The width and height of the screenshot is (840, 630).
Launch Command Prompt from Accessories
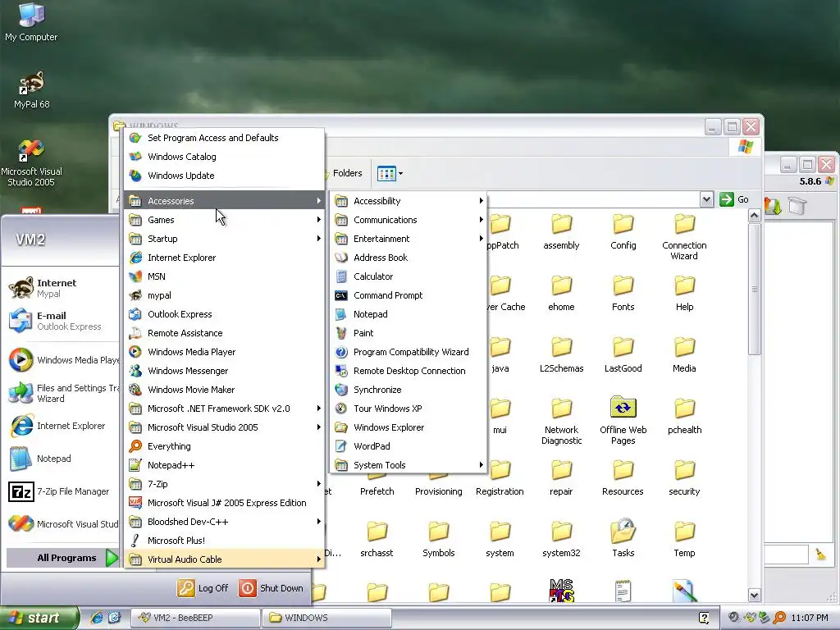tap(408, 295)
